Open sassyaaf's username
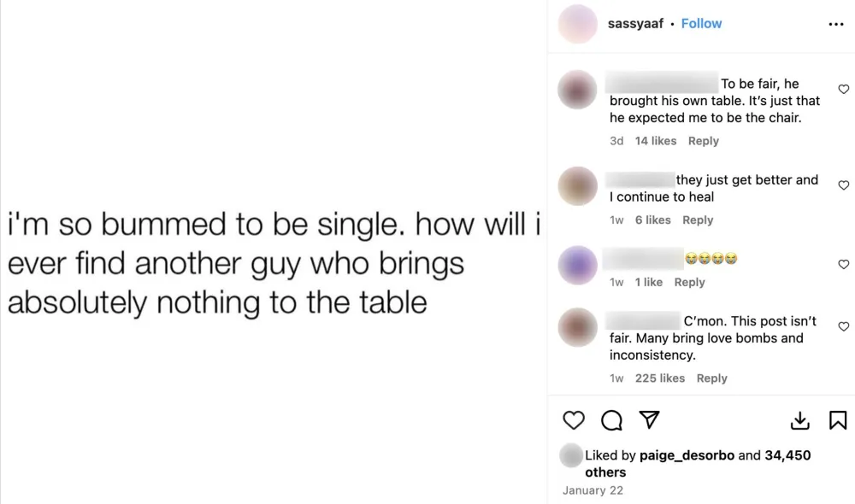This screenshot has width=855, height=504. 635,23
